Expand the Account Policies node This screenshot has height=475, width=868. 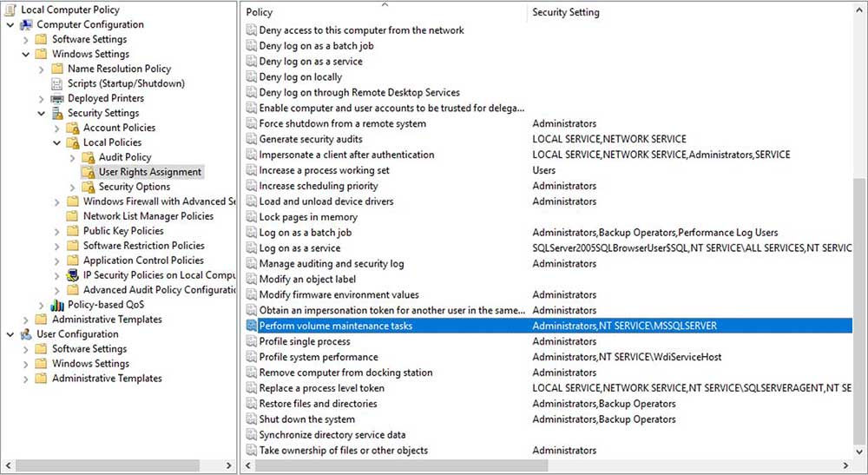pos(56,128)
